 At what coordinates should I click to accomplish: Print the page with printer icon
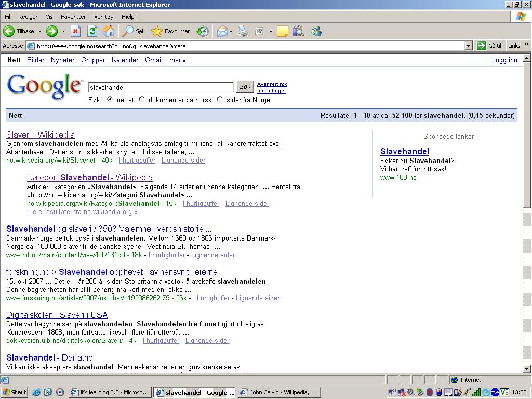243,31
